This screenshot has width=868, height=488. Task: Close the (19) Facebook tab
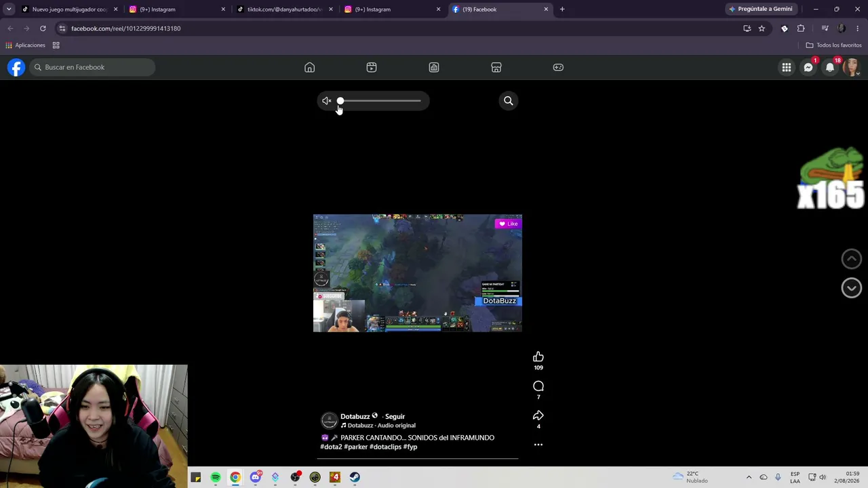(x=546, y=9)
